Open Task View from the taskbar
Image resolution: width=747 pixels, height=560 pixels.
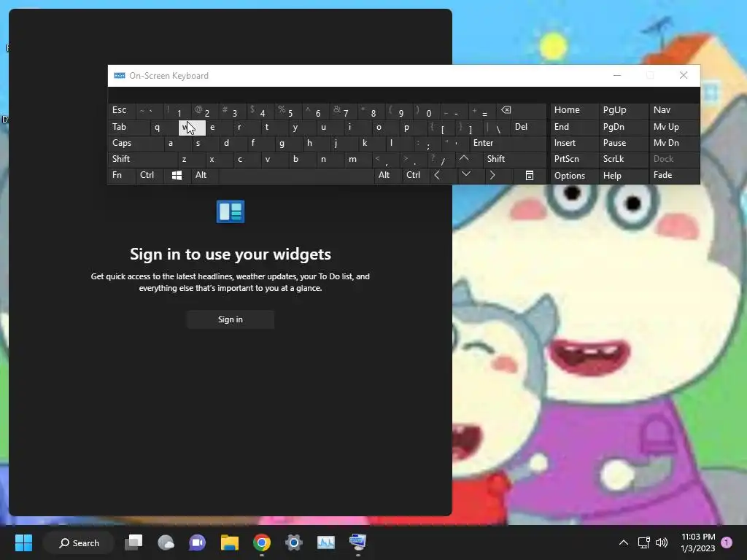tap(133, 542)
